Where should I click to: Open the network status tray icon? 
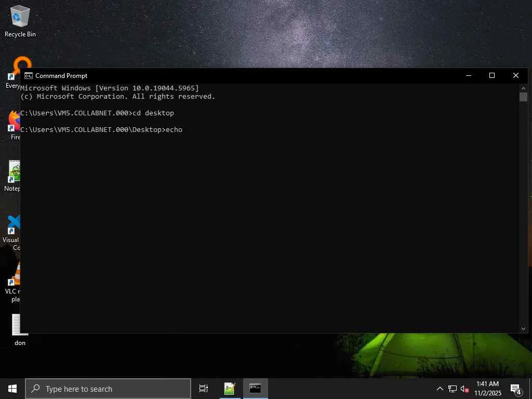[453, 389]
